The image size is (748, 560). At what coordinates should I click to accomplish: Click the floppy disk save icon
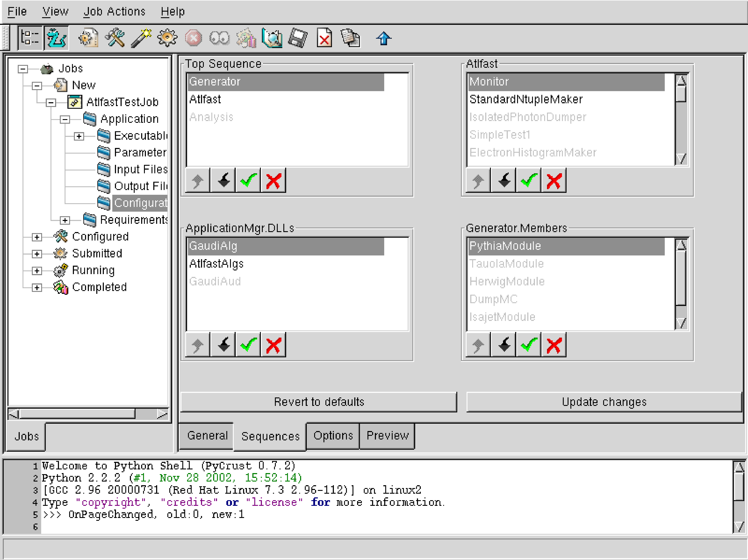click(298, 38)
